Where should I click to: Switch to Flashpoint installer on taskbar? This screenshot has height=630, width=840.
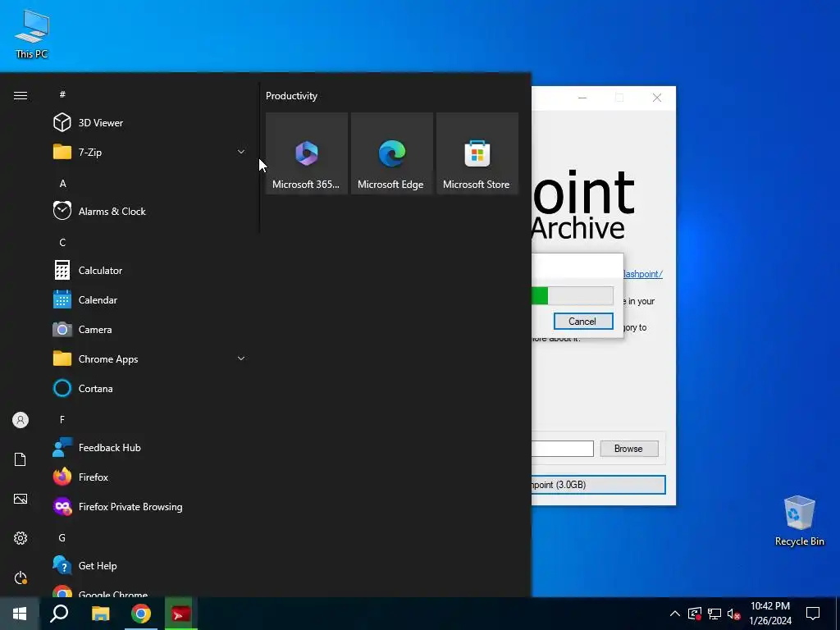click(x=181, y=614)
